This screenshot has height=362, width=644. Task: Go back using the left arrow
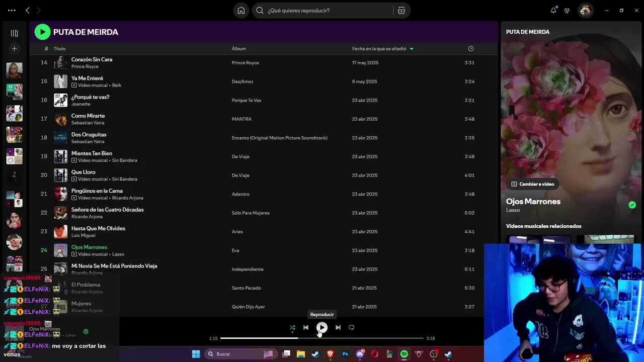click(x=28, y=11)
